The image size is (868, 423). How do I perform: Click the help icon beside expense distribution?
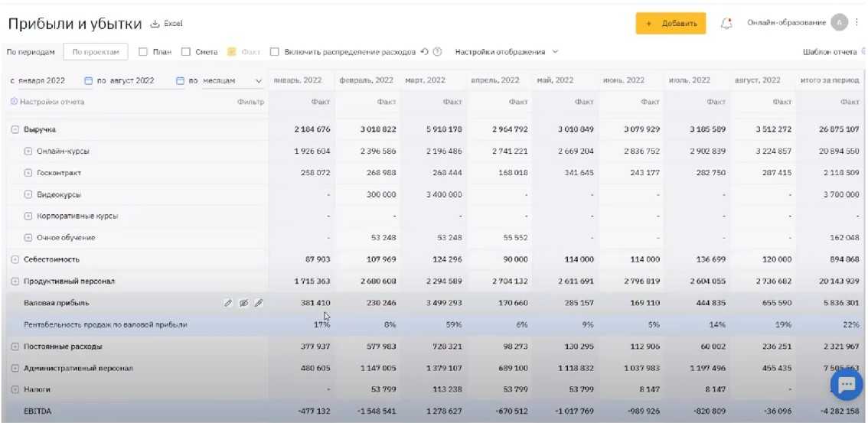(x=437, y=52)
